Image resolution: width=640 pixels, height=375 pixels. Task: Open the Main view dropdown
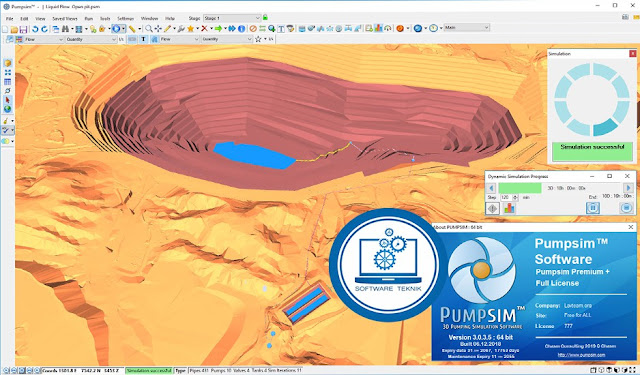click(466, 27)
